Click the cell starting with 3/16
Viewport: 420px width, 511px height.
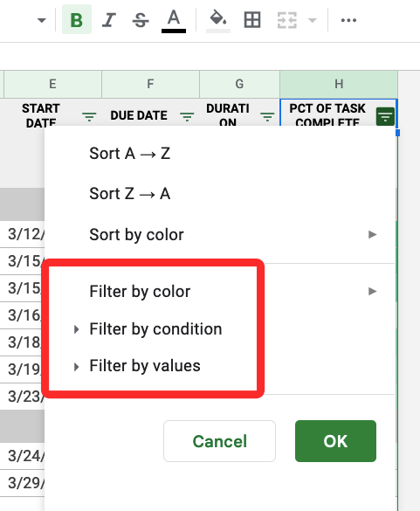point(23,315)
